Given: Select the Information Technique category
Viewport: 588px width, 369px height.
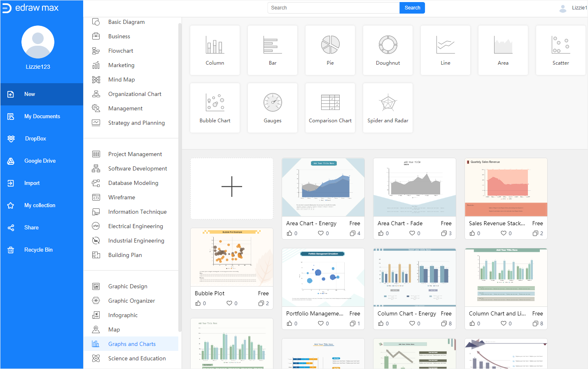Looking at the screenshot, I should point(131,212).
